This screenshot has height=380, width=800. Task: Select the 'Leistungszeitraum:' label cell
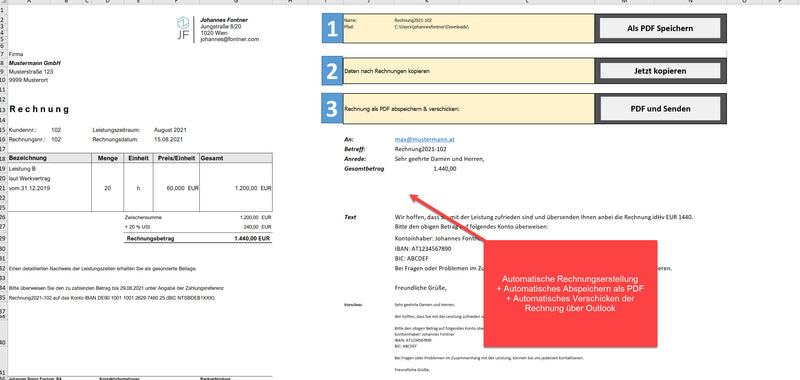(x=116, y=130)
